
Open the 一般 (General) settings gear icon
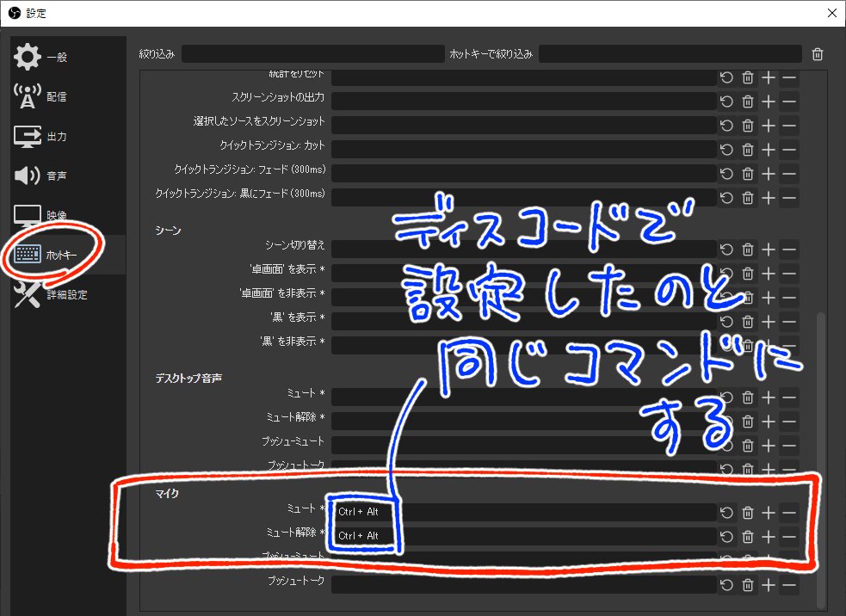(27, 56)
